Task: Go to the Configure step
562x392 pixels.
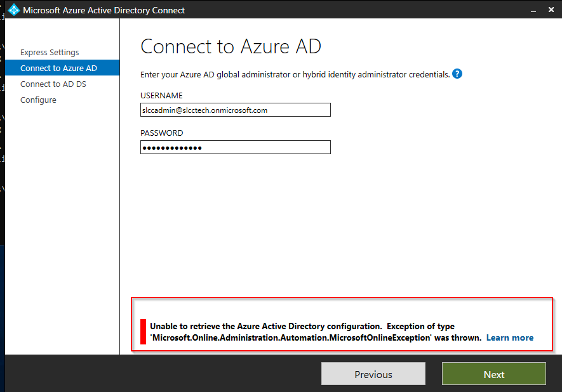Action: [38, 100]
